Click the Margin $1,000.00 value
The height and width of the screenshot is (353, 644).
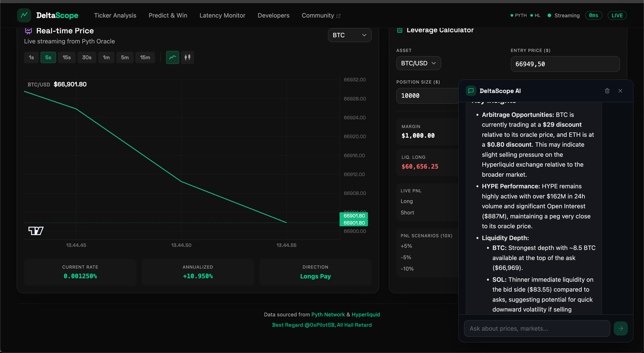tap(418, 136)
